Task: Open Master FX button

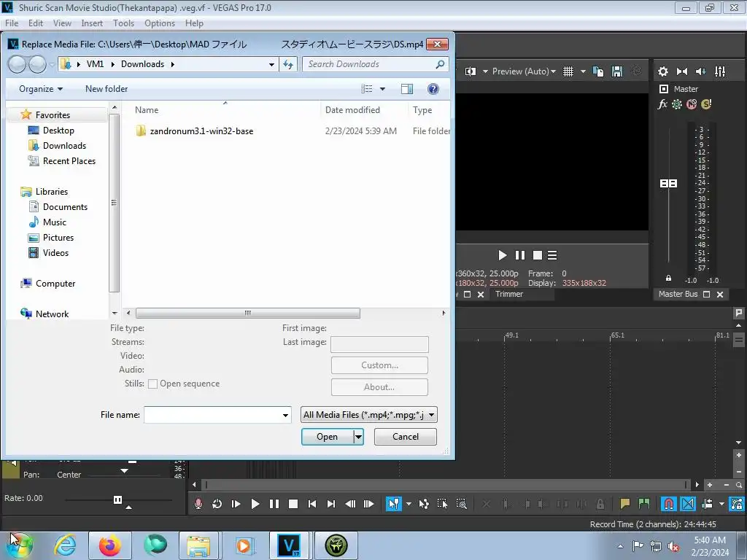Action: (x=662, y=104)
